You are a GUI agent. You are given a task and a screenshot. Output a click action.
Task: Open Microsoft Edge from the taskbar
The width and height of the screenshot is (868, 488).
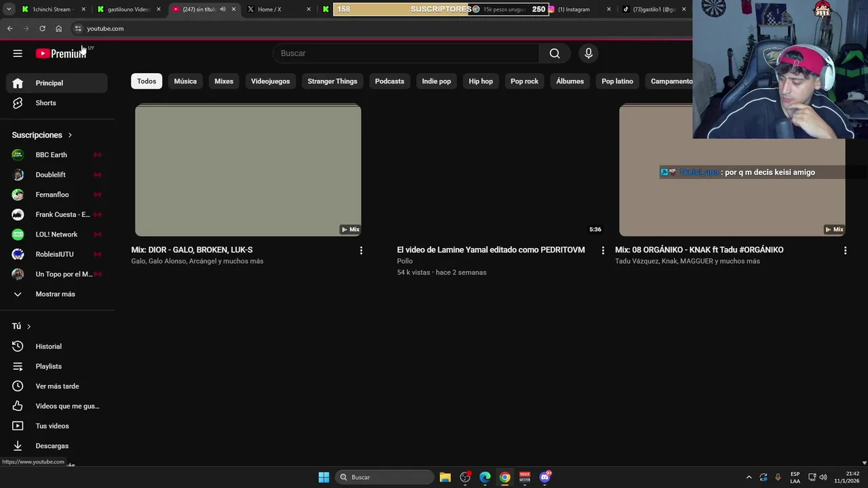[x=485, y=477]
